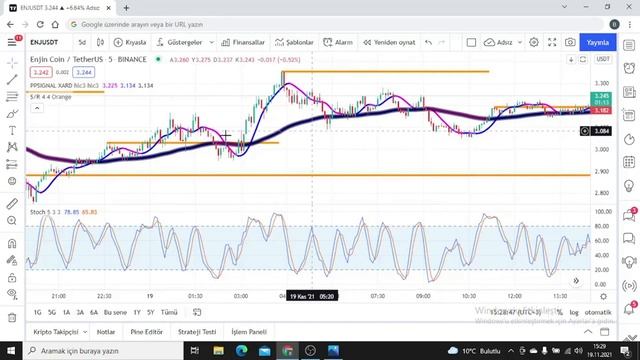The width and height of the screenshot is (640, 360).
Task: Select the 1A date range
Action: coord(66,312)
